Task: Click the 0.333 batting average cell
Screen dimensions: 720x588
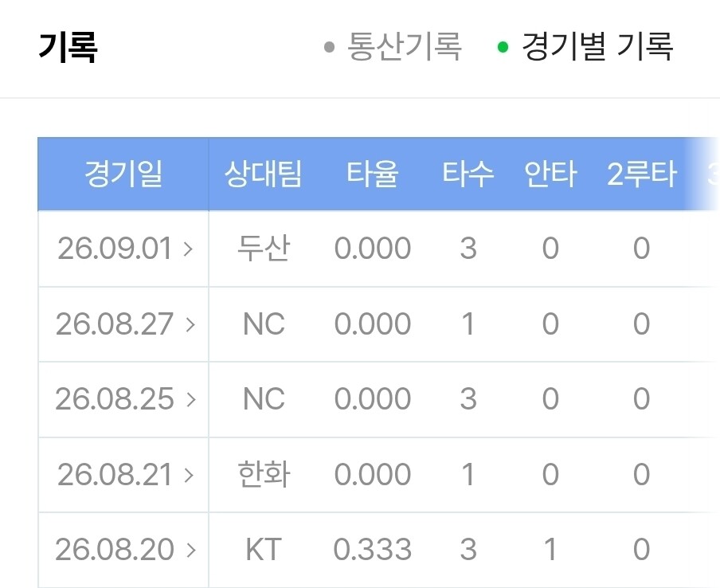Action: (x=373, y=550)
